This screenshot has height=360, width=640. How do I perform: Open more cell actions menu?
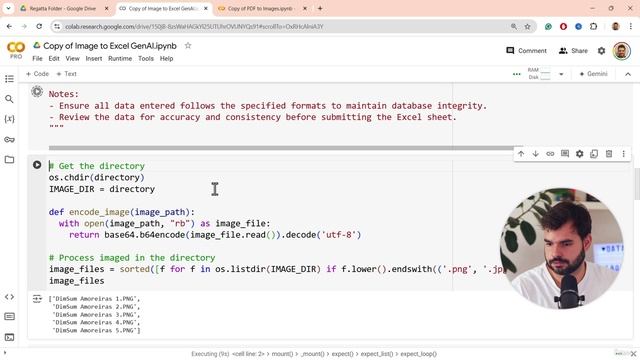pos(623,154)
